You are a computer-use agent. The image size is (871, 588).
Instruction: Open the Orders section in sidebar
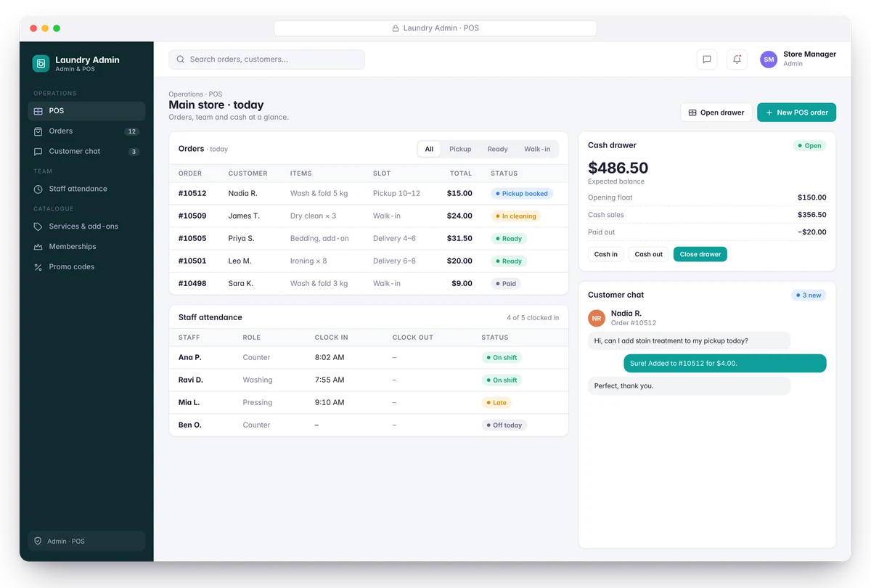(x=86, y=131)
